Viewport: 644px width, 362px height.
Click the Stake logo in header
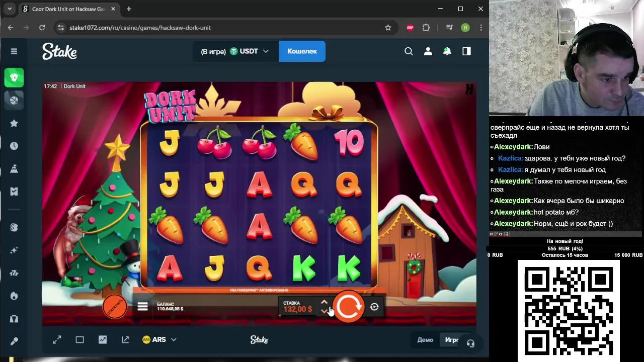click(x=59, y=51)
